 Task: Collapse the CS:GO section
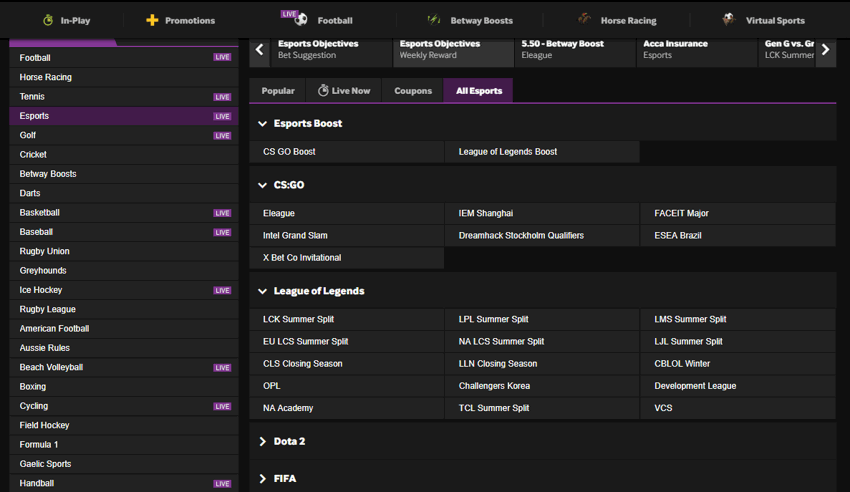tap(262, 185)
